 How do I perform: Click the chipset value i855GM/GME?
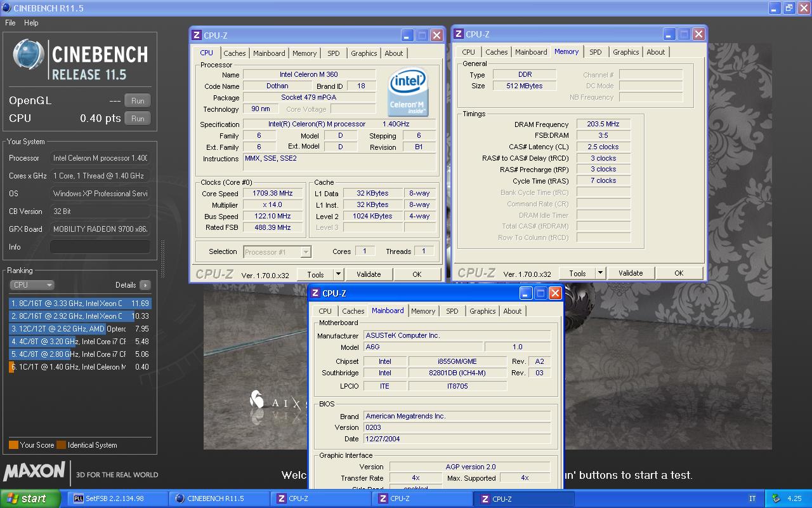pos(457,361)
